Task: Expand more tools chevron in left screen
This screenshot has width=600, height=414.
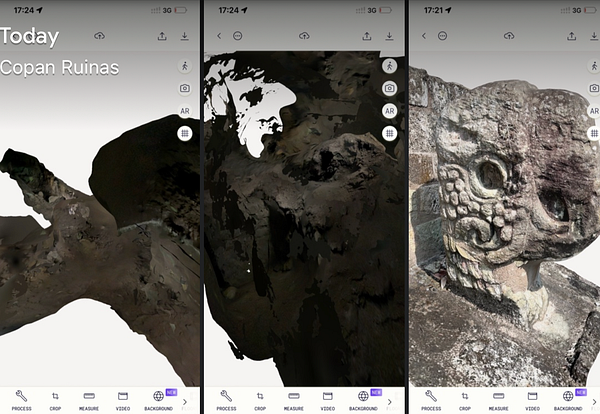Action: [185, 402]
